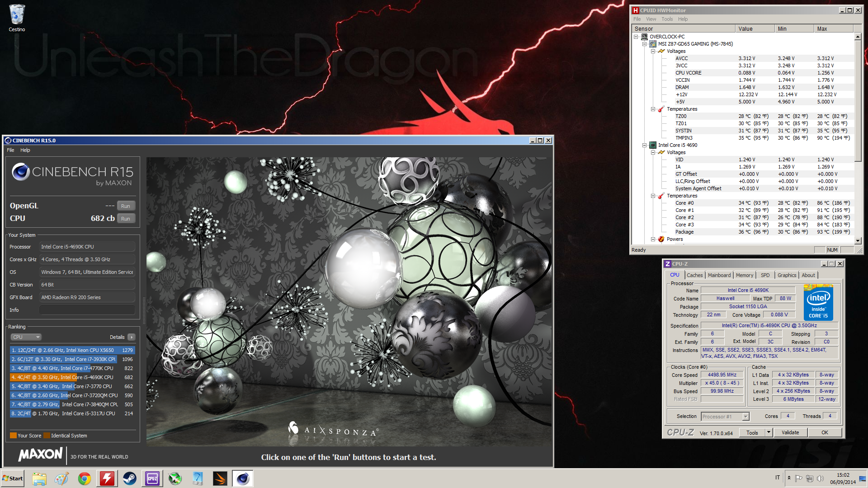Click the HWMonitor vertical scrollbar thumb

point(858,101)
